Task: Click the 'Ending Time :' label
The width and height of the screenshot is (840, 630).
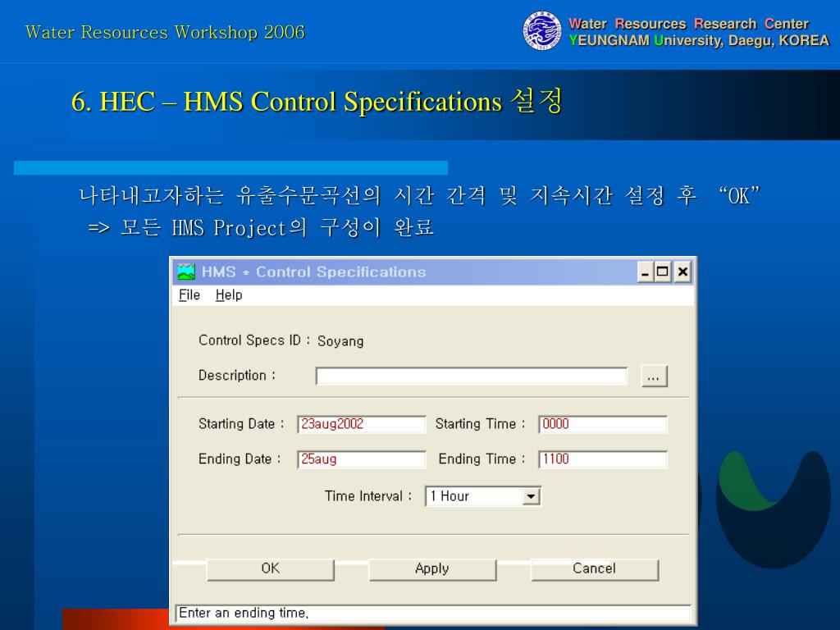Action: (482, 459)
